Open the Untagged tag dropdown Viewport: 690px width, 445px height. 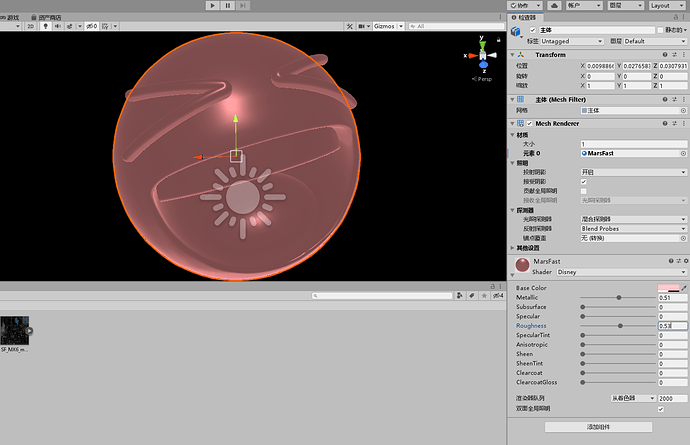[x=572, y=41]
